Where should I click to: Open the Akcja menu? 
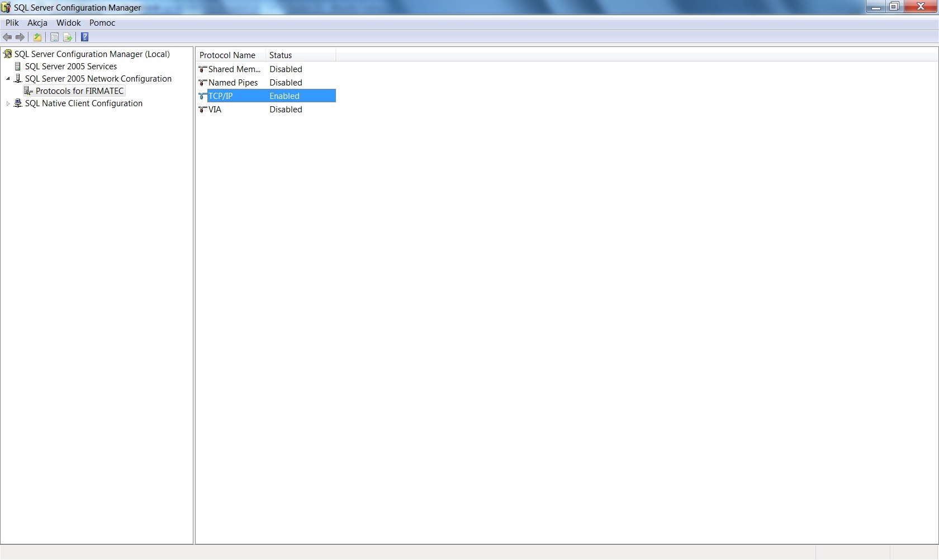[x=37, y=23]
